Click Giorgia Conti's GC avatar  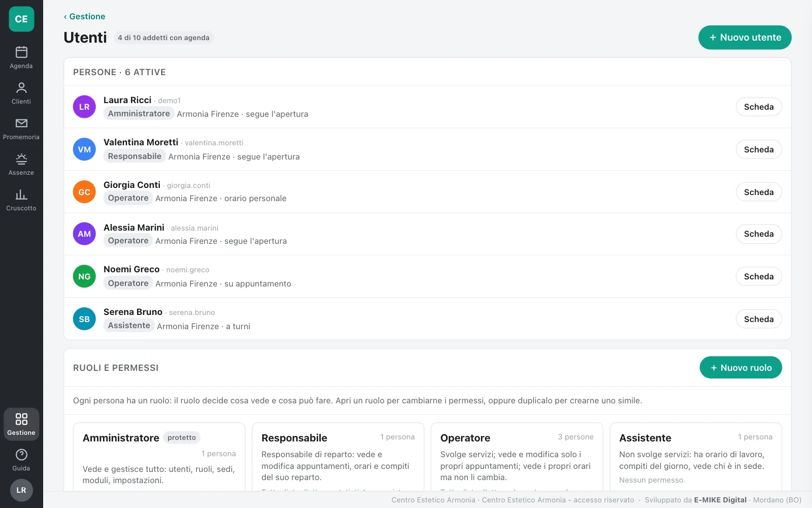coord(84,192)
